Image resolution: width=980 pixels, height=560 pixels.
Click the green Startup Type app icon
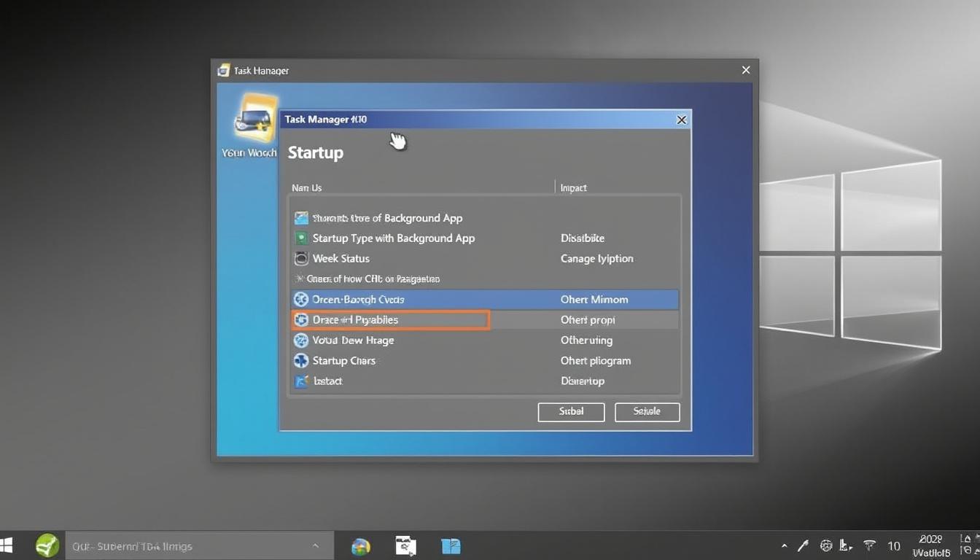pyautogui.click(x=301, y=238)
